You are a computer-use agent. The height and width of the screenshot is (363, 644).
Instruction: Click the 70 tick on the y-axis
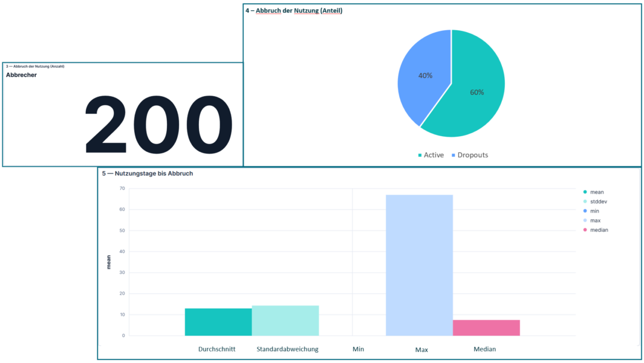pos(122,188)
